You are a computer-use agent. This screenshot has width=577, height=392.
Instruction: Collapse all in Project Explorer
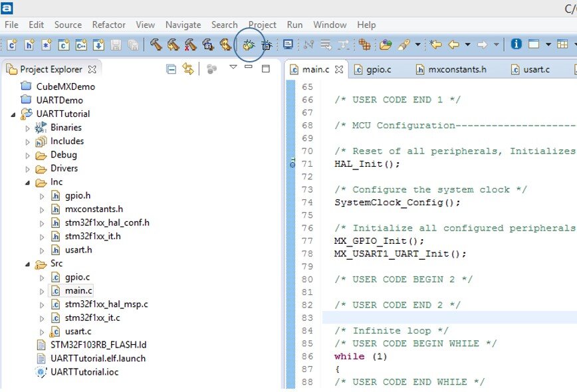click(171, 69)
